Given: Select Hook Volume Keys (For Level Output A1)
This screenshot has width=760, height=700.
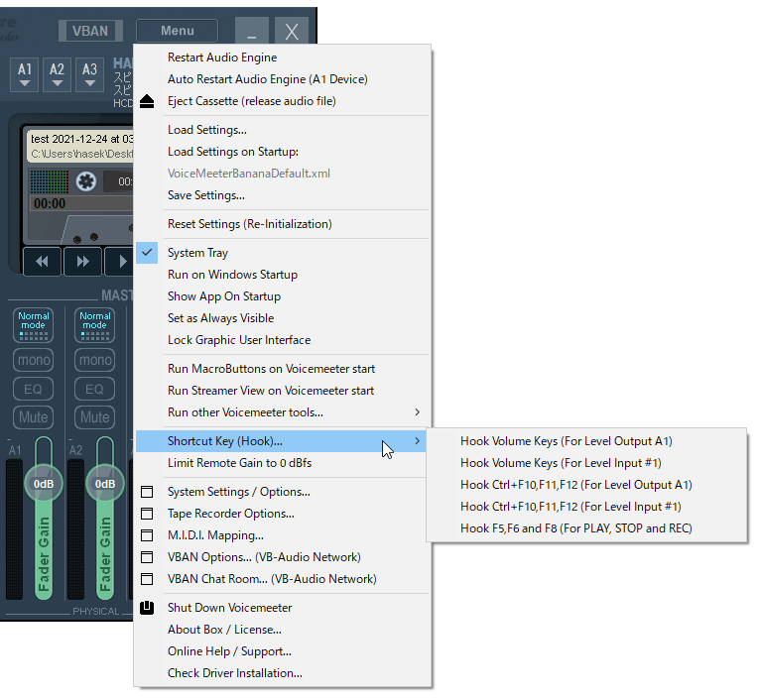Looking at the screenshot, I should click(x=586, y=441).
